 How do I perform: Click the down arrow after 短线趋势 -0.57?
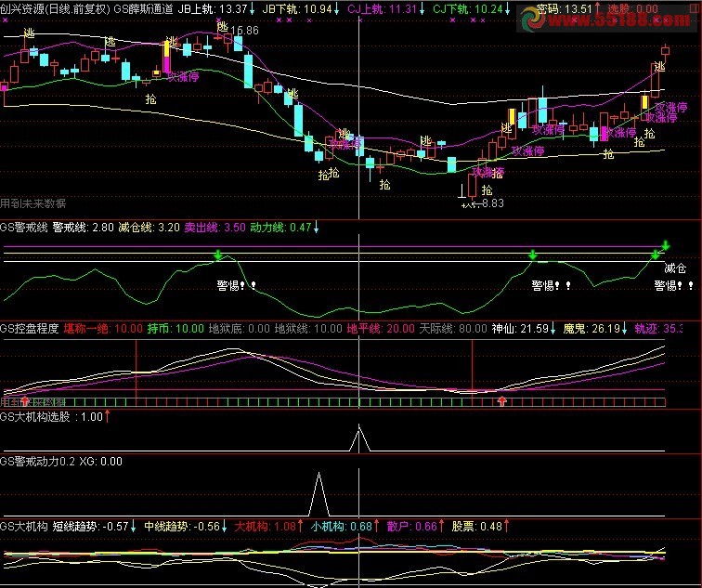(133, 527)
